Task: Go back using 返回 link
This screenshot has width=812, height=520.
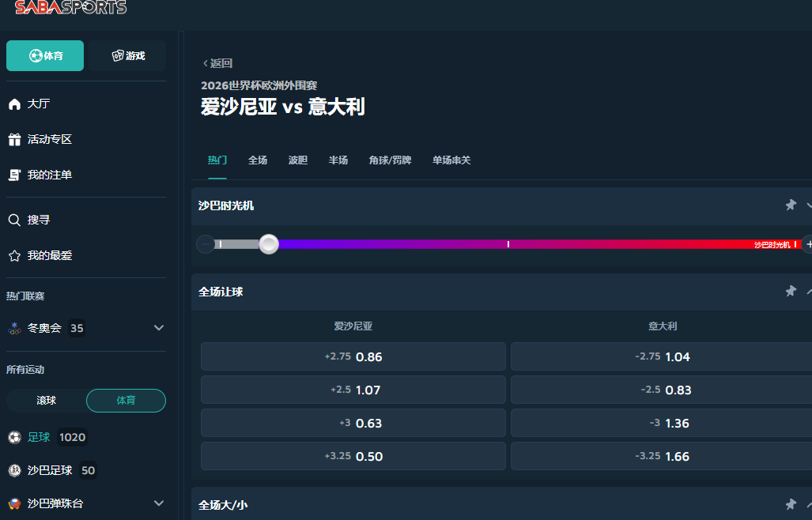Action: click(217, 63)
